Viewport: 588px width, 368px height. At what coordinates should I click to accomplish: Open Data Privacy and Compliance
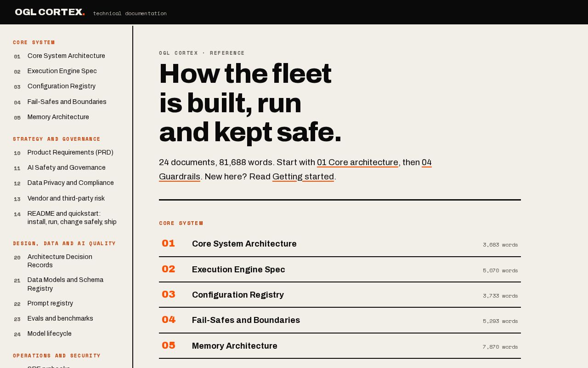[x=65, y=183]
